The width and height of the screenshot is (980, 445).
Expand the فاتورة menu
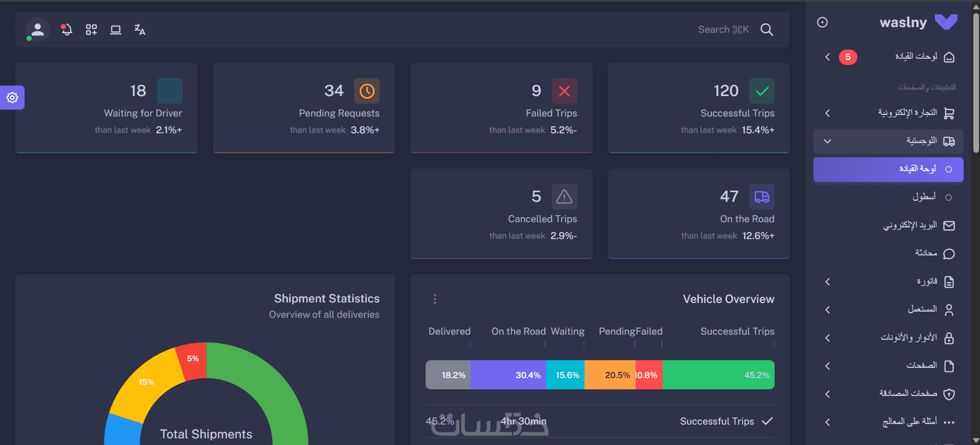coord(889,282)
